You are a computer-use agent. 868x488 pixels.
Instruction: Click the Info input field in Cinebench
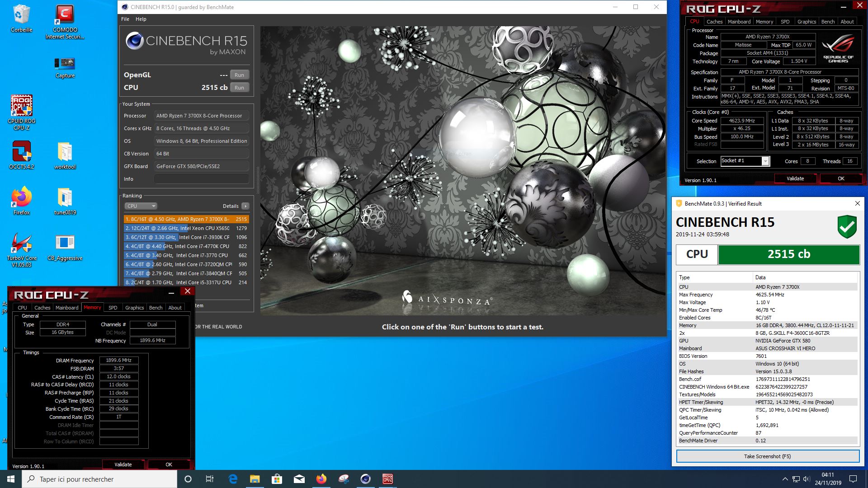point(202,179)
